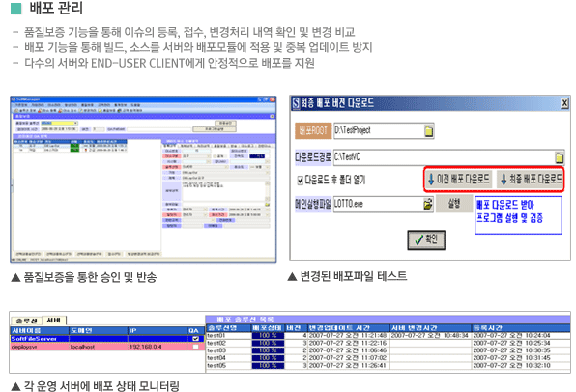Screen dimensions: 576x392
Task: Click the S logo in dialog title bar
Action: 296,103
